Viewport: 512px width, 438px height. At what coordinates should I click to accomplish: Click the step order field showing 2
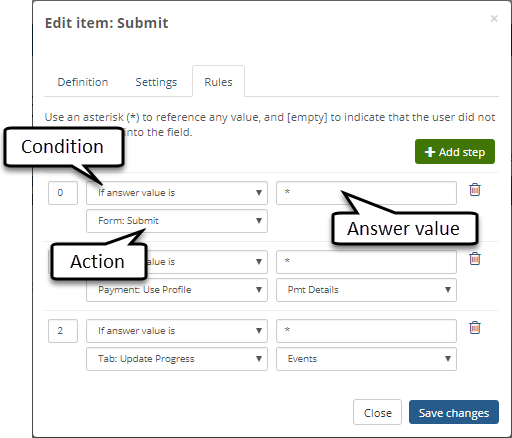[63, 331]
